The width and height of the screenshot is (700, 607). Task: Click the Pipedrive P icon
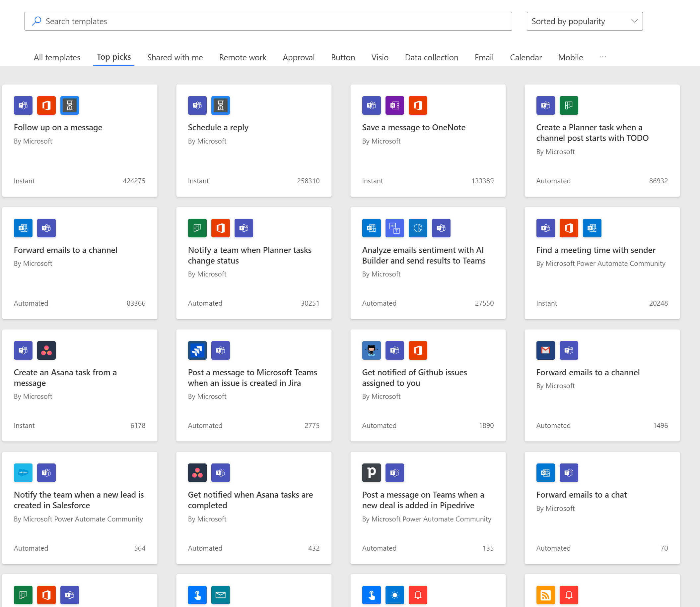tap(371, 472)
